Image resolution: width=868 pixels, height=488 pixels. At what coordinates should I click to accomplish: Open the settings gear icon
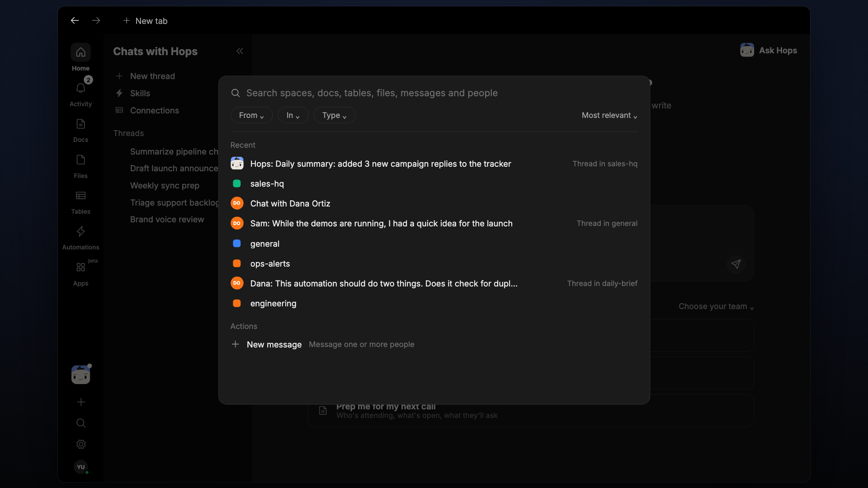pyautogui.click(x=80, y=444)
